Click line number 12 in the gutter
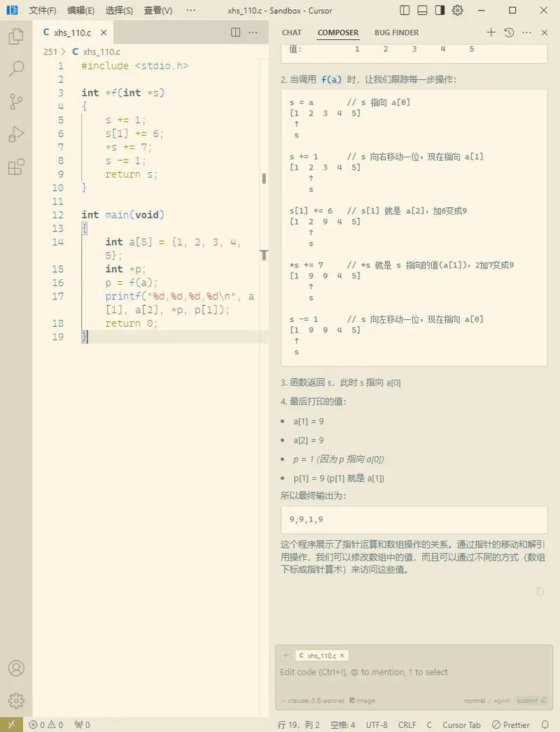Image resolution: width=560 pixels, height=732 pixels. (57, 215)
